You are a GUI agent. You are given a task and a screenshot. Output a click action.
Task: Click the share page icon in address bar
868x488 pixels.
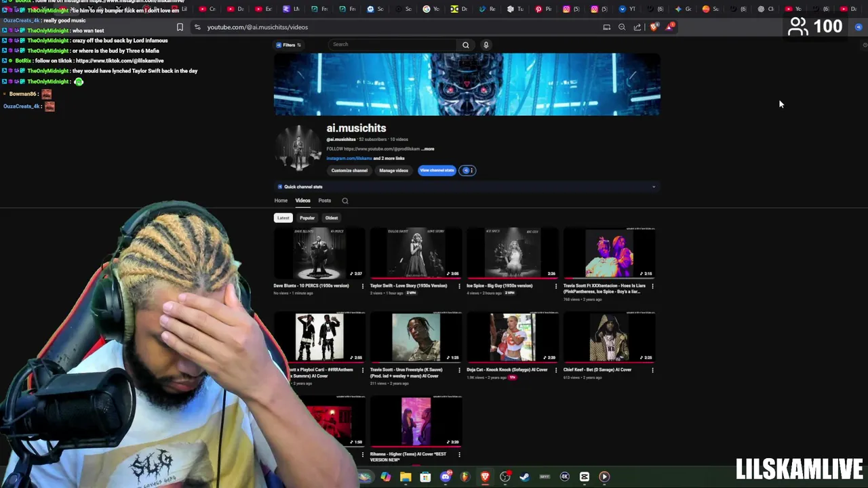[637, 27]
